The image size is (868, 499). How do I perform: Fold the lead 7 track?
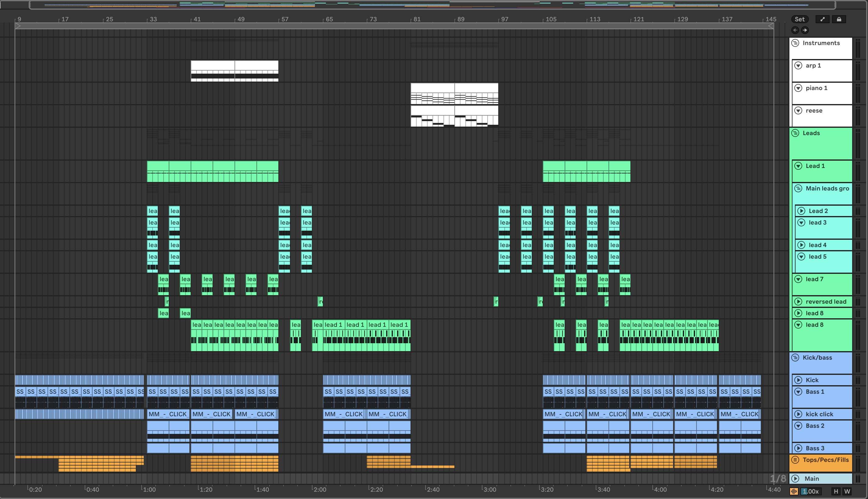click(798, 279)
